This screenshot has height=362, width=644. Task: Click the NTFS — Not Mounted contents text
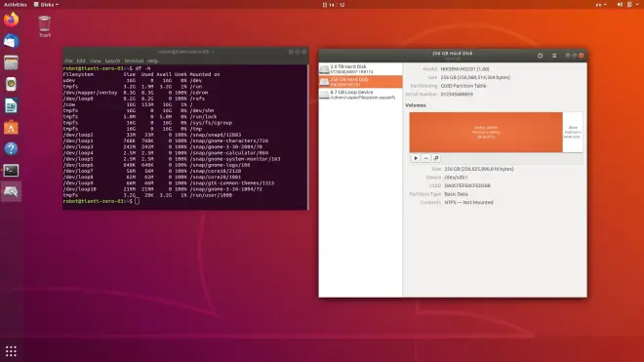[468, 202]
